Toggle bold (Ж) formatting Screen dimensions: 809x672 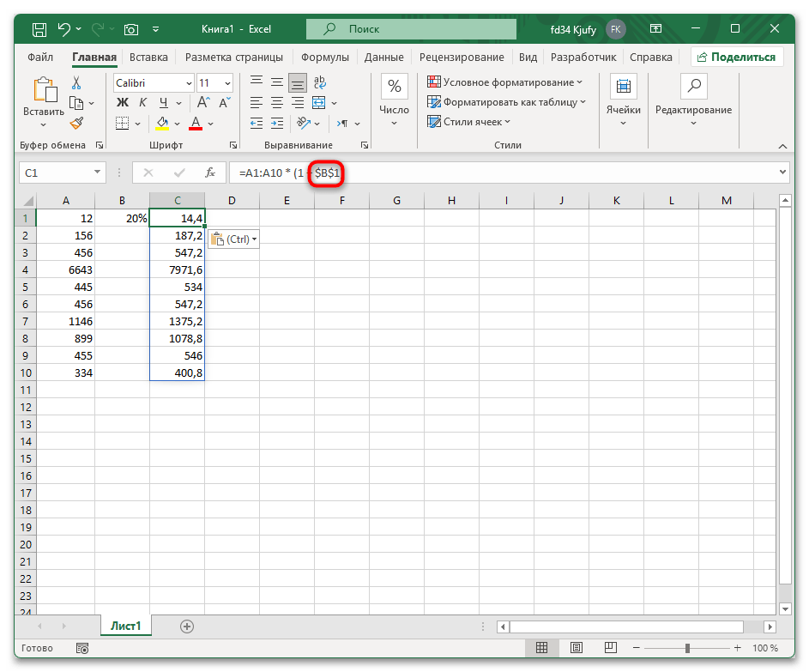(x=123, y=103)
